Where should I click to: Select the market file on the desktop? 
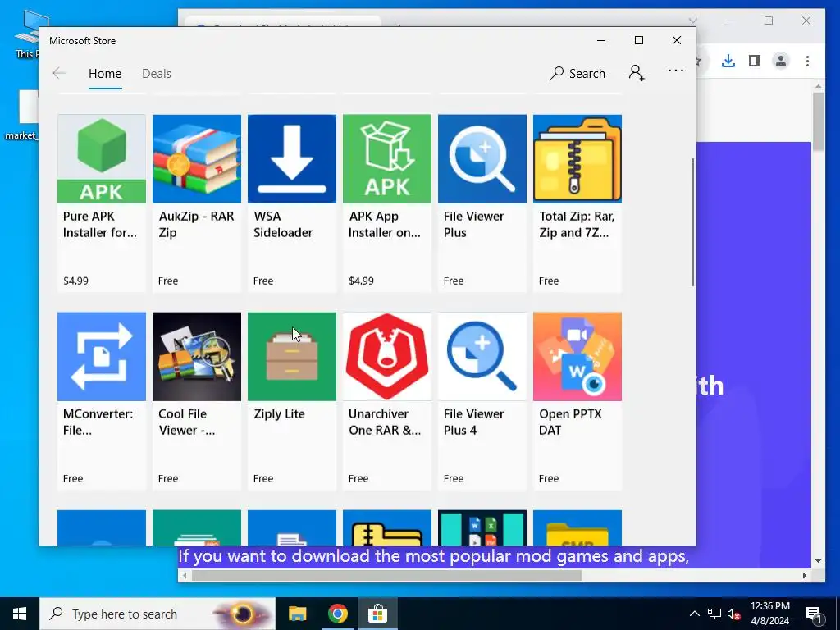(x=22, y=115)
